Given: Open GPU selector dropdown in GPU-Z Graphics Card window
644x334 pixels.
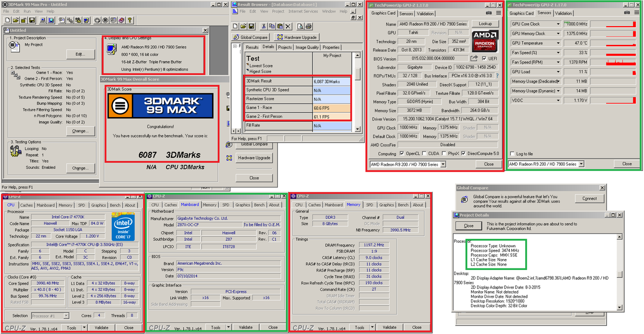Looking at the screenshot, I should pyautogui.click(x=442, y=164).
